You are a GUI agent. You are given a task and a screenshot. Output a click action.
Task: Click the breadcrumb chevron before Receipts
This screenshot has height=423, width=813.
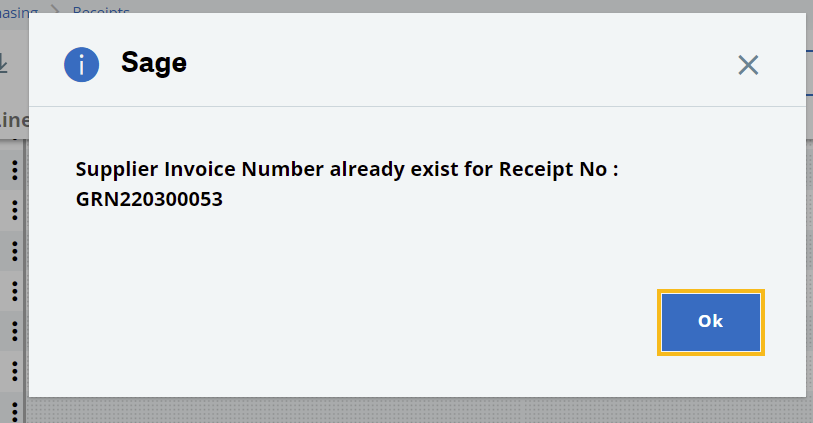(55, 10)
